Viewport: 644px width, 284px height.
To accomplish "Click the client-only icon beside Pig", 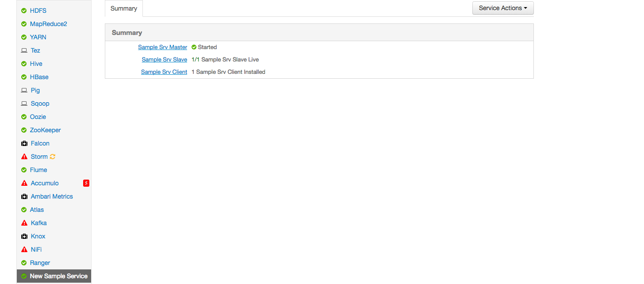I will pos(24,90).
